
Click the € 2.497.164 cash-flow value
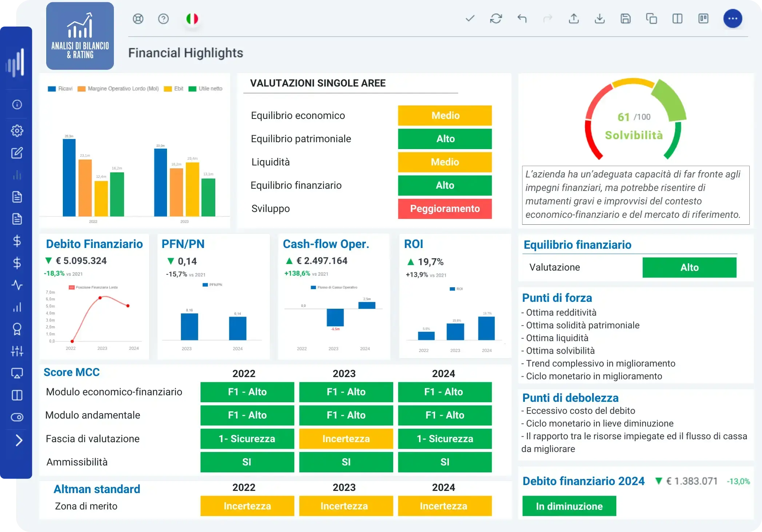tap(322, 261)
